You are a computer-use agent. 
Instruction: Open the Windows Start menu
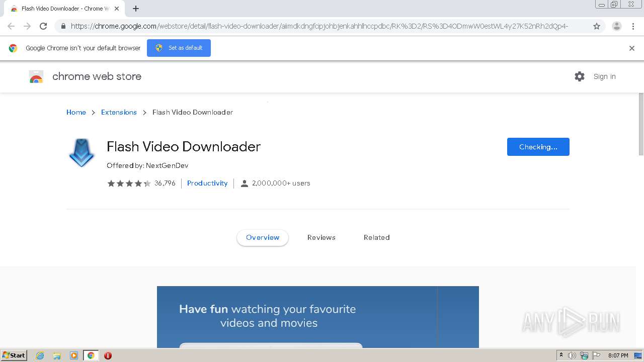(x=14, y=355)
